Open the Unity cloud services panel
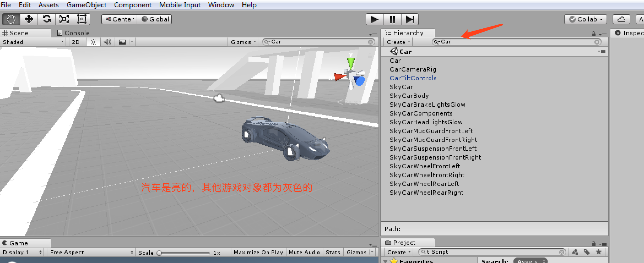644x263 pixels. pyautogui.click(x=621, y=19)
